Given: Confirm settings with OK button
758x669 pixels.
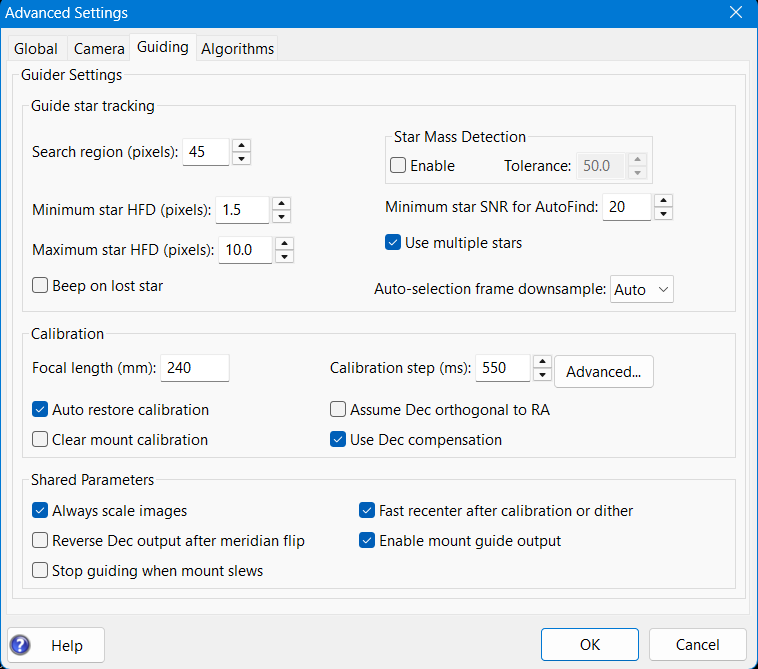Looking at the screenshot, I should (x=590, y=644).
